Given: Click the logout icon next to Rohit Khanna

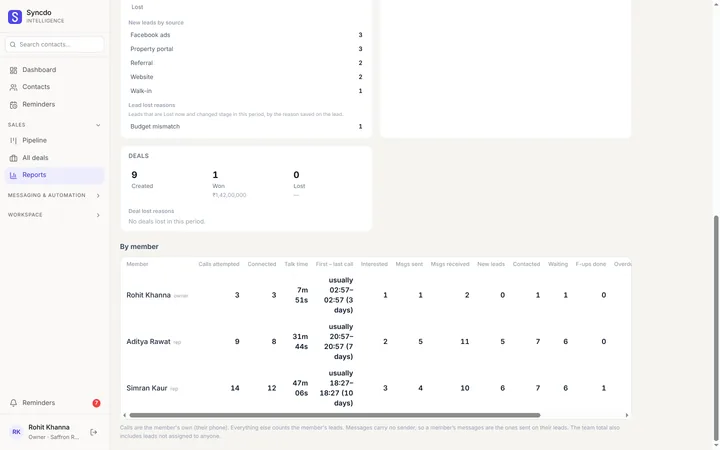Looking at the screenshot, I should coord(93,432).
